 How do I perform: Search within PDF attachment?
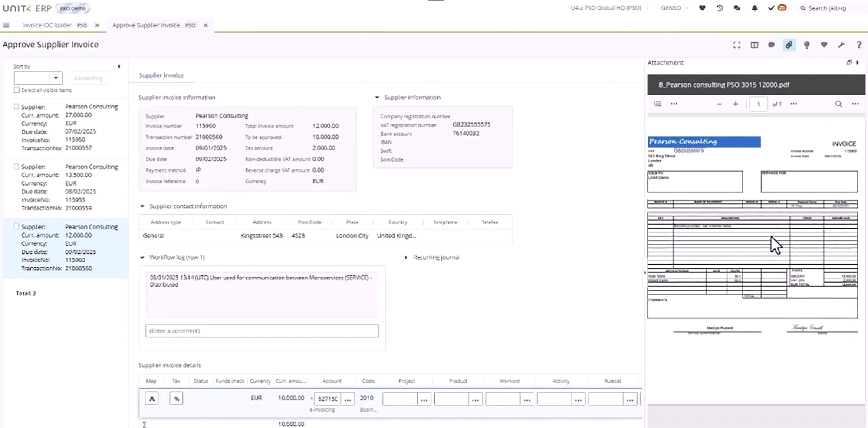[838, 104]
